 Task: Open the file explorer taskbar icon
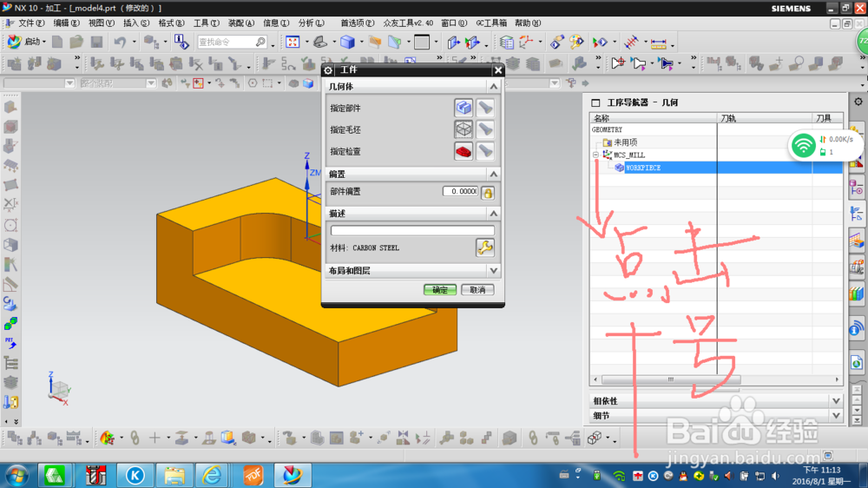pos(174,475)
